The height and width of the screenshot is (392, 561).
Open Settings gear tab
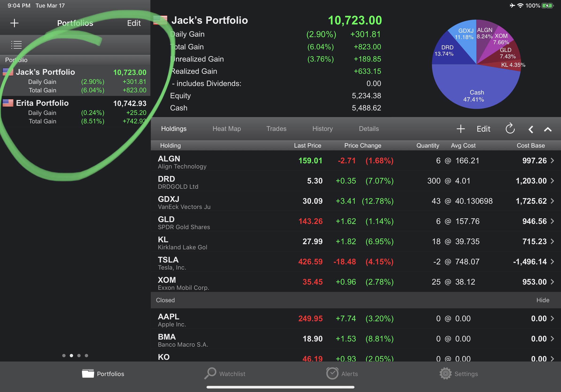459,374
